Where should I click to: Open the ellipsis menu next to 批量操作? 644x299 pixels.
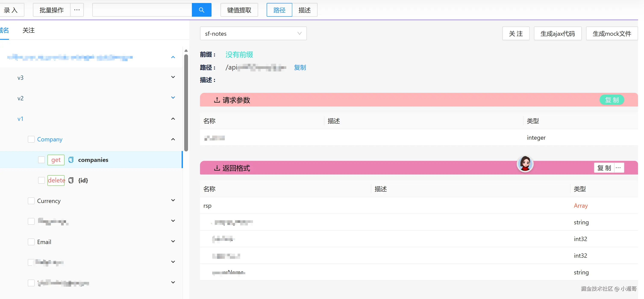coord(77,10)
